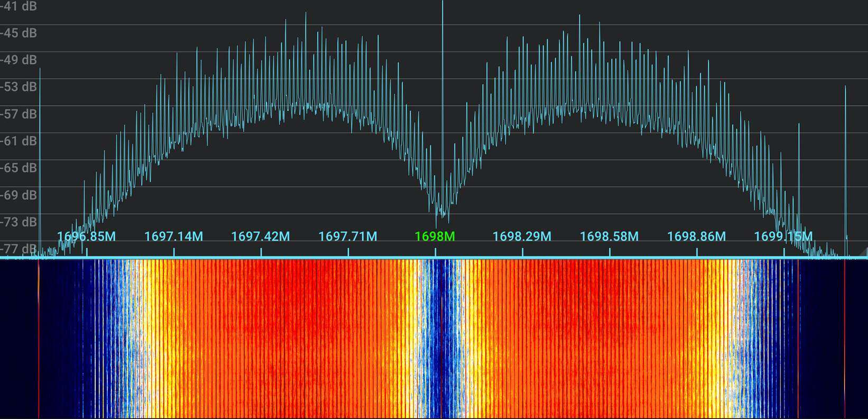Tune to the 1697.71M frequency label
Image resolution: width=868 pixels, height=419 pixels.
pos(348,236)
